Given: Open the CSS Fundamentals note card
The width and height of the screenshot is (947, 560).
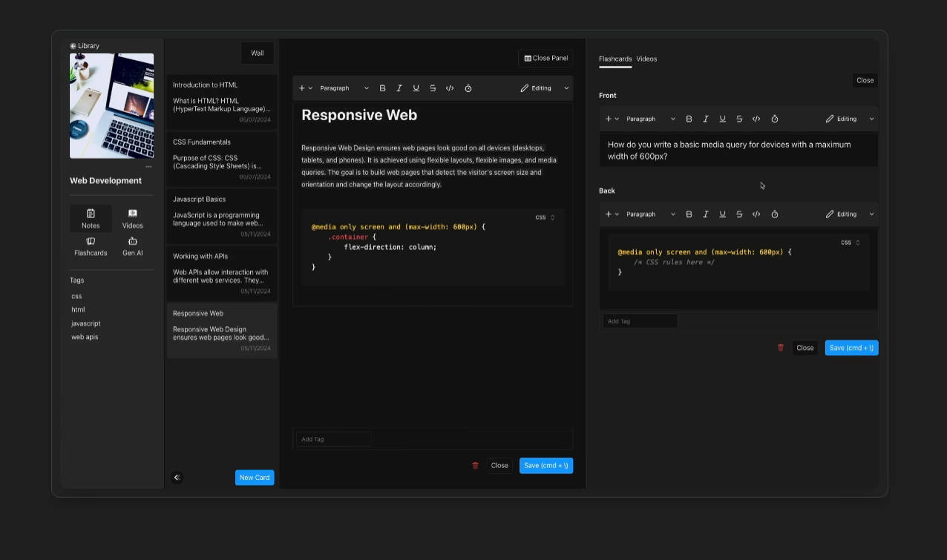Looking at the screenshot, I should pyautogui.click(x=222, y=159).
